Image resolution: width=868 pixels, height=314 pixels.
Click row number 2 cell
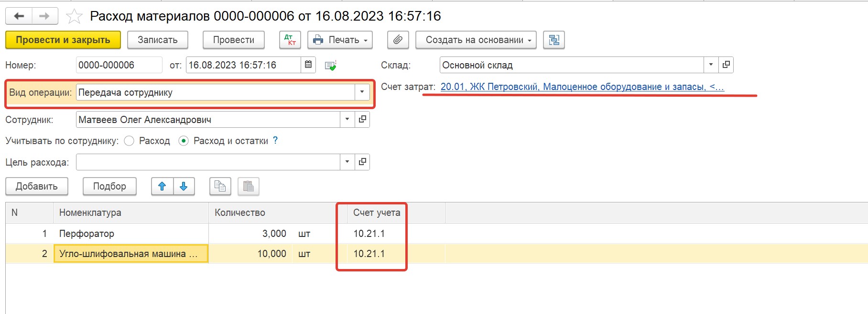(x=30, y=254)
